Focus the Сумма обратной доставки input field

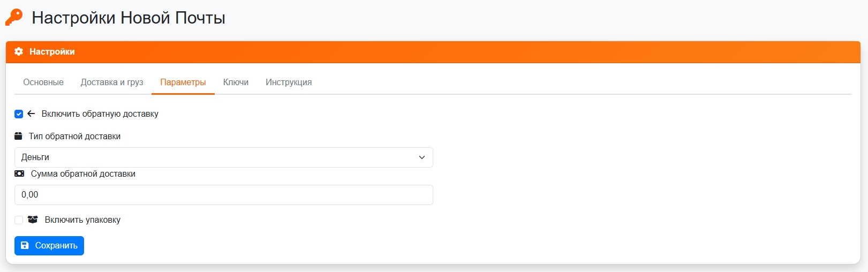223,195
